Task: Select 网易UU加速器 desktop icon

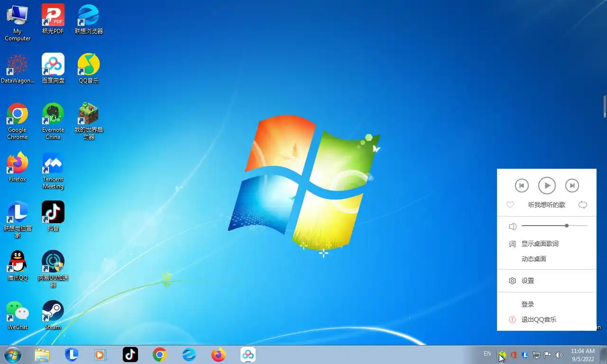Action: 53,270
